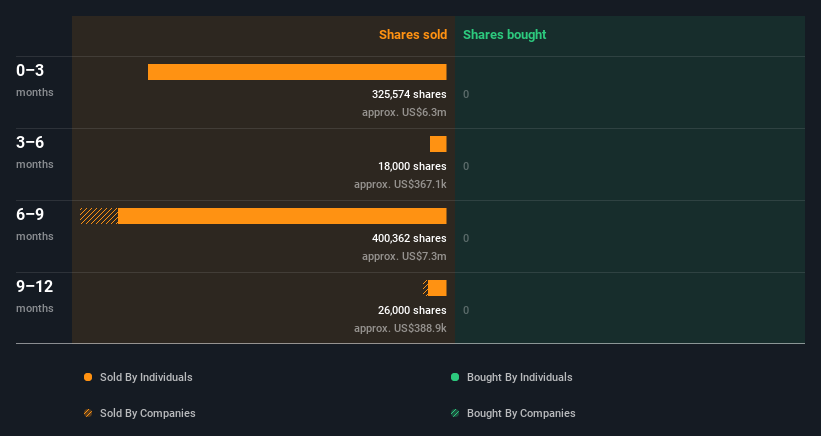821x436 pixels.
Task: Toggle the 'Sold By Companies' legend label
Action: pyautogui.click(x=148, y=413)
